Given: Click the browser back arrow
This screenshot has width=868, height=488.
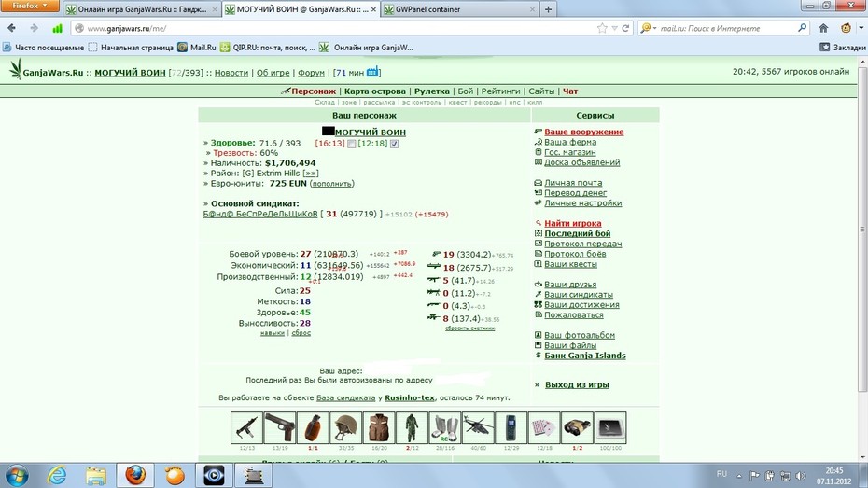Looking at the screenshot, I should (11, 28).
